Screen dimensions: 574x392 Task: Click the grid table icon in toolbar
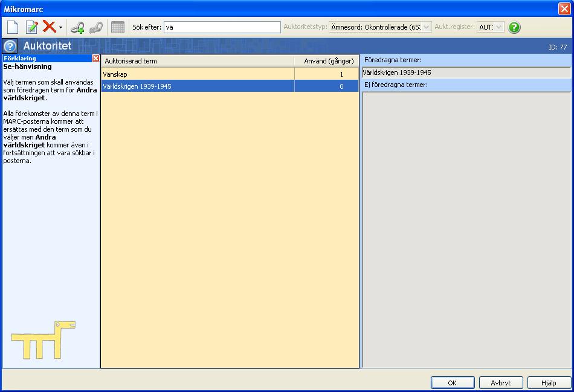117,27
